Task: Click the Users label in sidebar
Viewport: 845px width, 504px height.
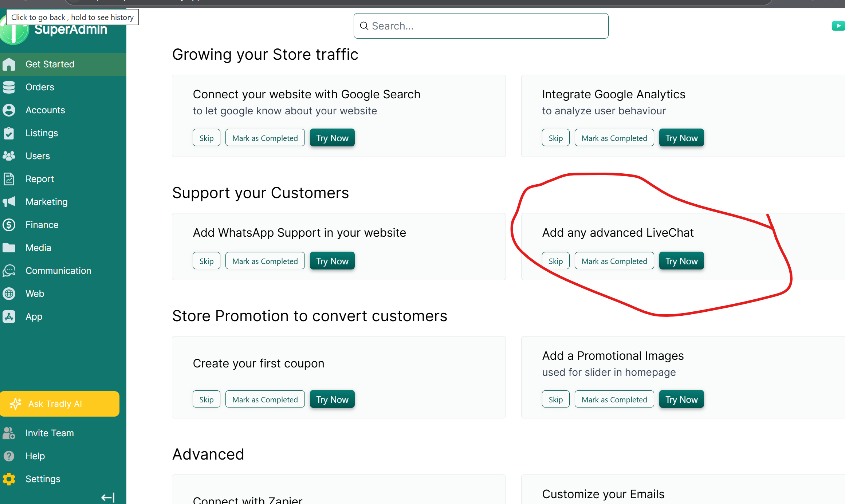Action: pyautogui.click(x=38, y=156)
